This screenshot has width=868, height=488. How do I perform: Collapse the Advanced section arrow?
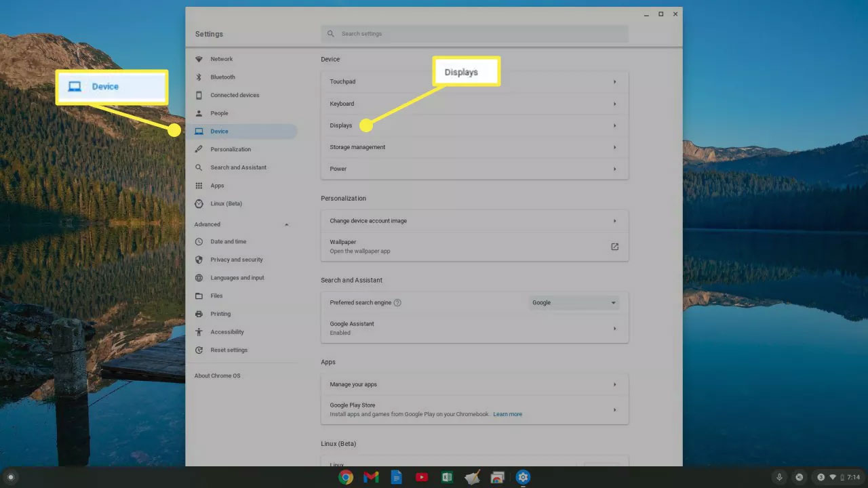pos(287,224)
